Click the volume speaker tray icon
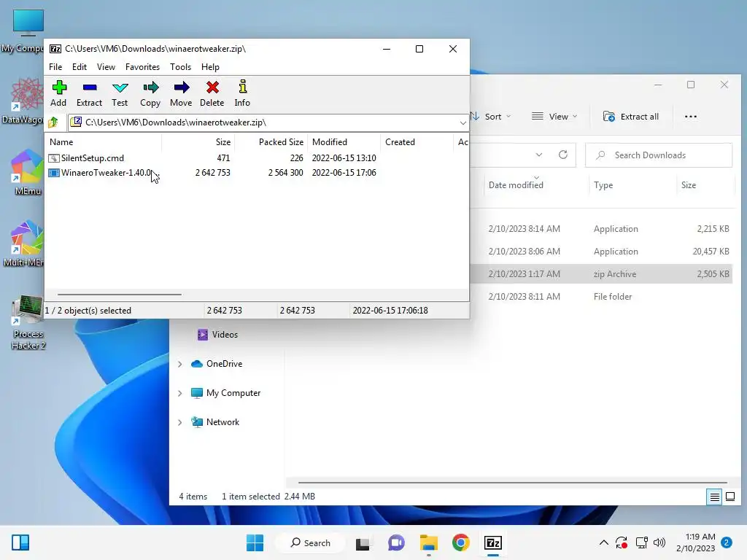Viewport: 747px width, 560px height. tap(659, 542)
